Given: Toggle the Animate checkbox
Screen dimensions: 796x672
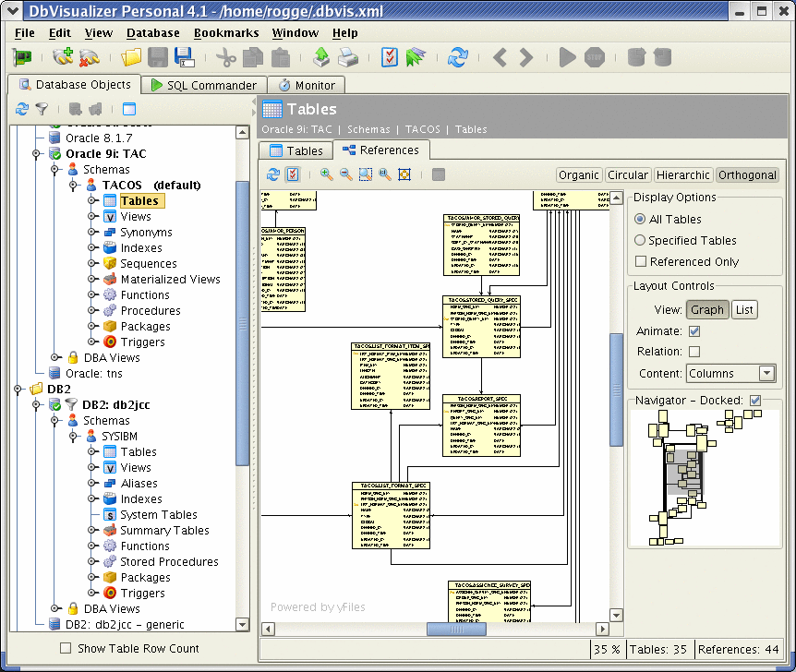Looking at the screenshot, I should click(694, 330).
